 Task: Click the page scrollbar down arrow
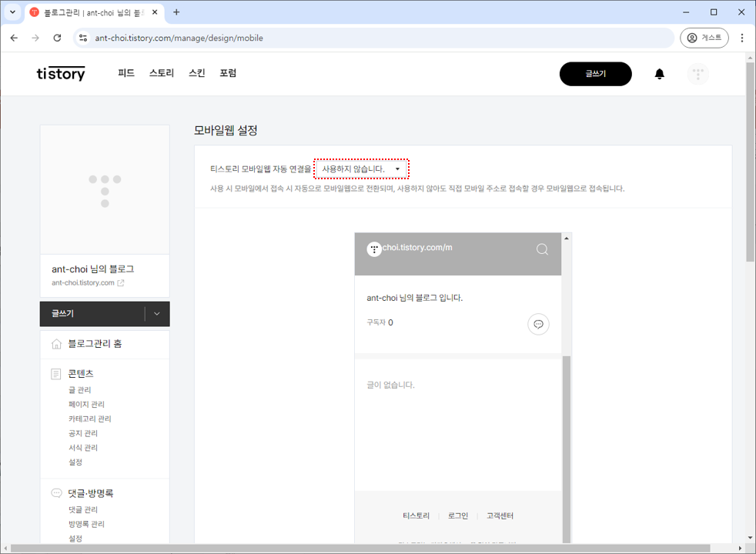[x=750, y=537]
